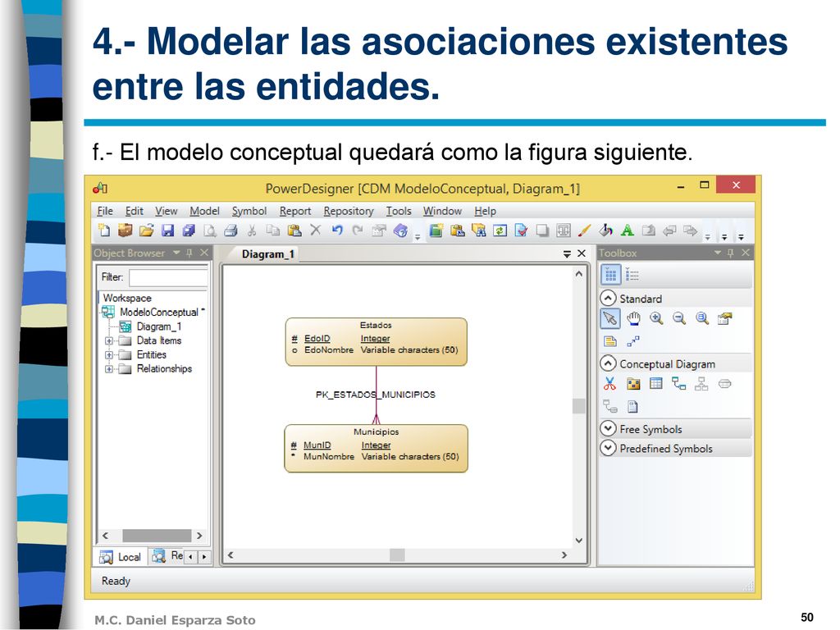
Task: Select Diagram_1 in the Workspace tree
Action: coord(158,326)
